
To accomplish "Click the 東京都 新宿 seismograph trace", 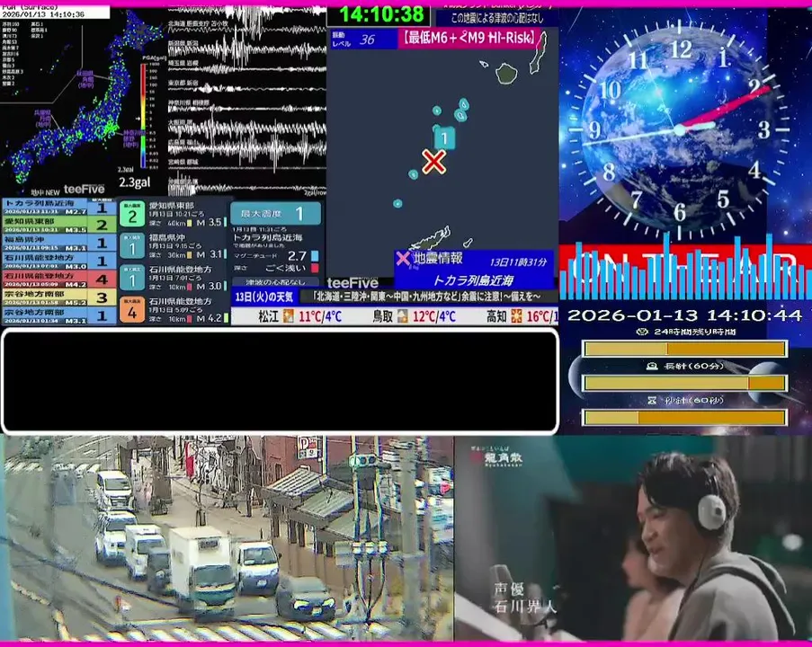I will click(246, 86).
